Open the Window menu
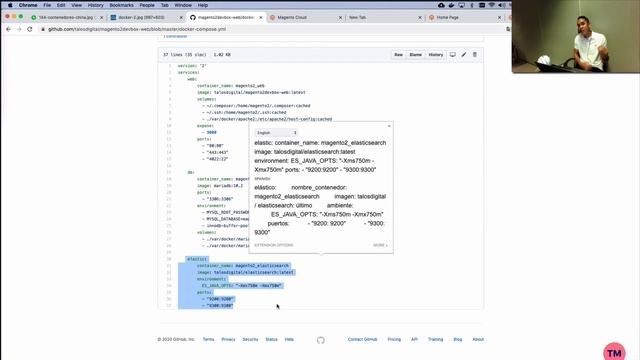640x360 pixels. (183, 5)
